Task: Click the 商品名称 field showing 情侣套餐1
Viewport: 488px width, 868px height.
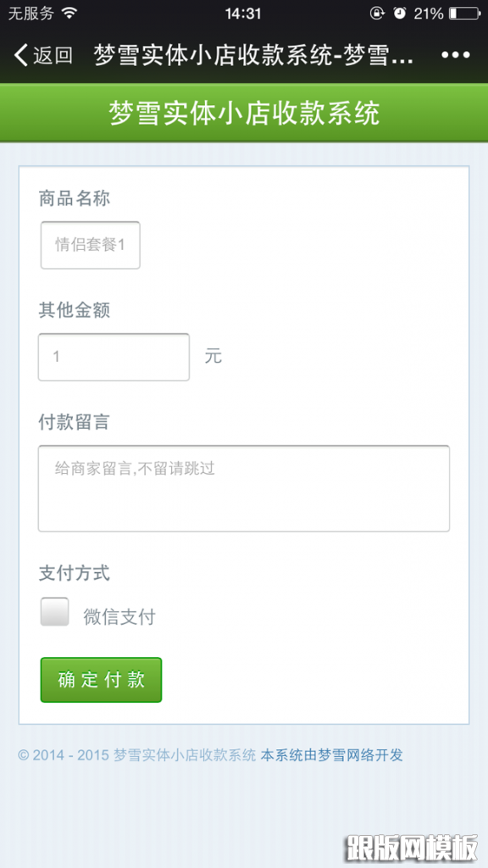Action: coord(90,244)
